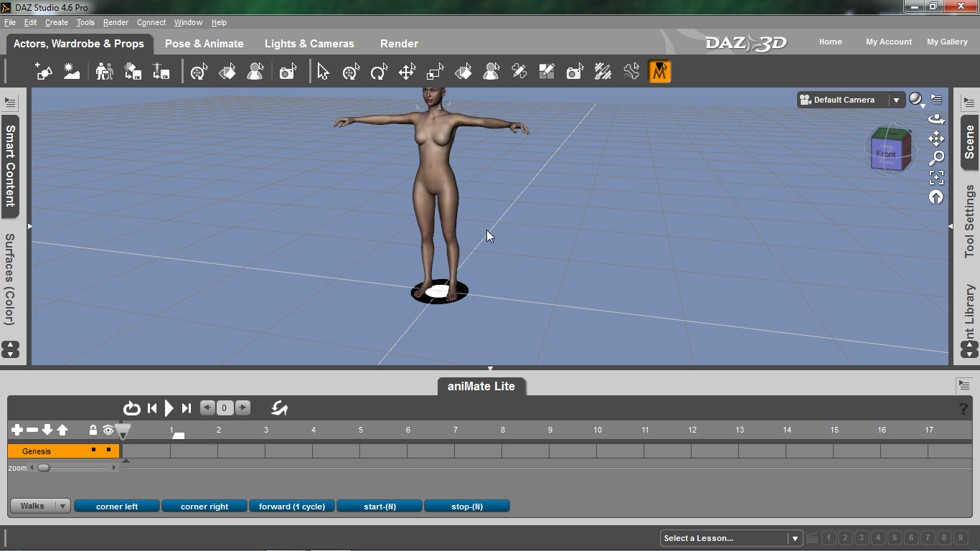Screen dimensions: 980x551
Task: Open the My Account link
Action: (888, 42)
